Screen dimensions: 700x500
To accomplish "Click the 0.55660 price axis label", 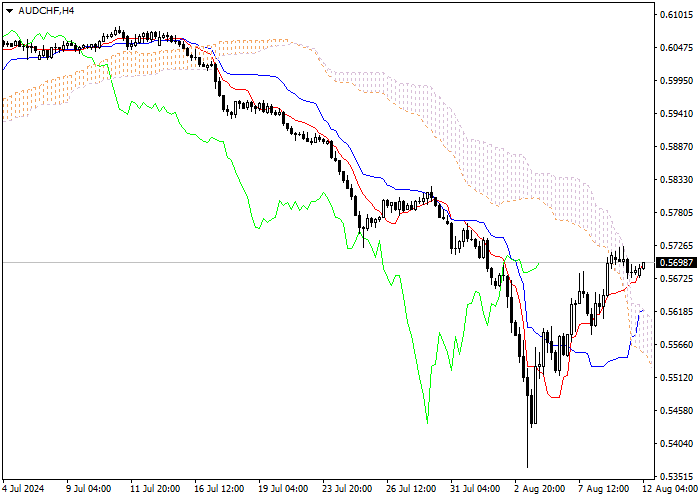I will click(x=676, y=345).
